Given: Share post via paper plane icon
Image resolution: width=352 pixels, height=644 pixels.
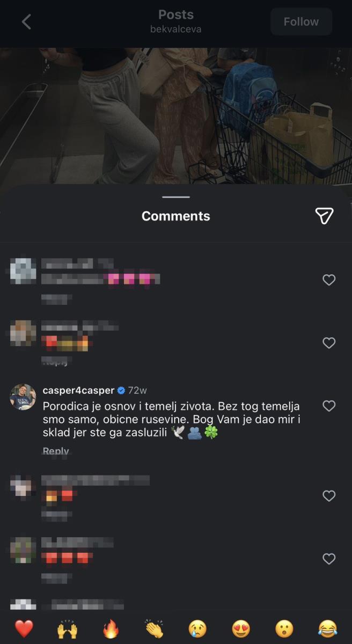Looking at the screenshot, I should pos(324,216).
